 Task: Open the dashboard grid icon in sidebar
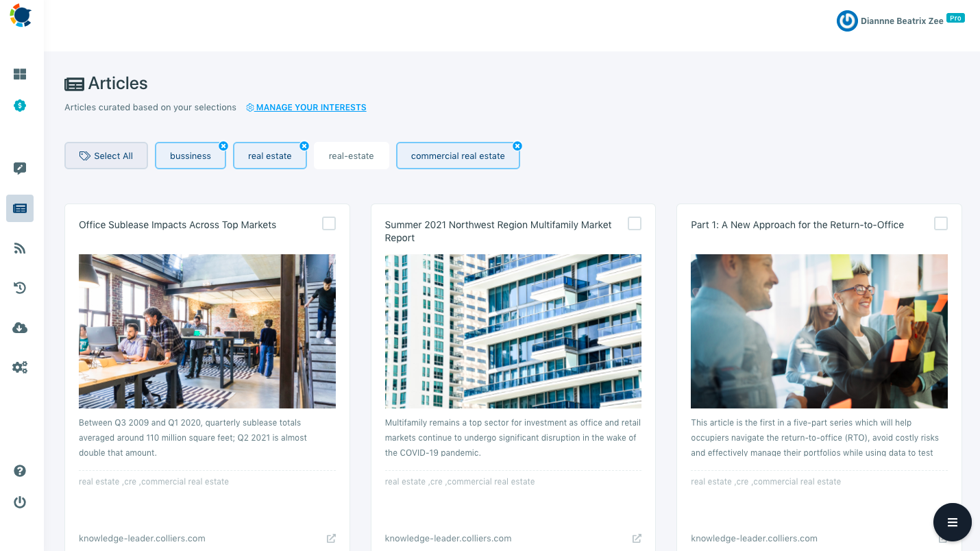point(20,73)
